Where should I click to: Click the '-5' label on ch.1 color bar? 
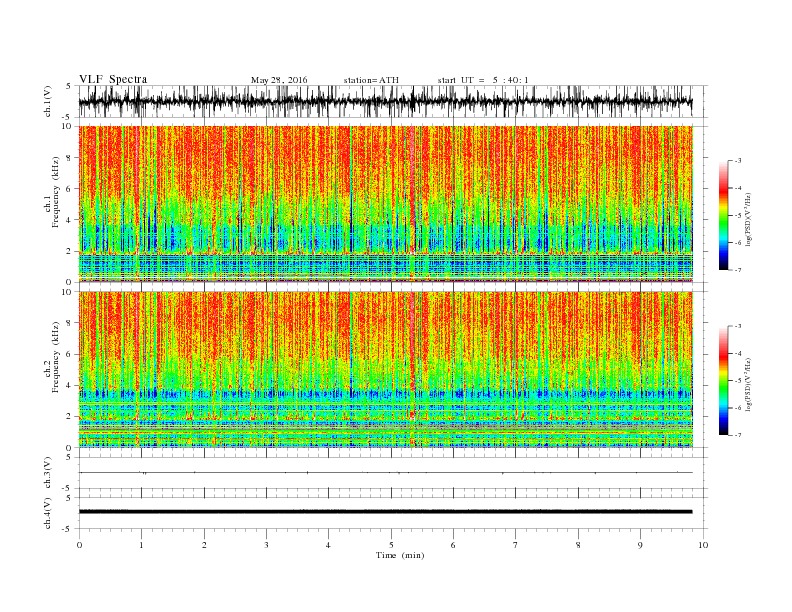click(737, 216)
